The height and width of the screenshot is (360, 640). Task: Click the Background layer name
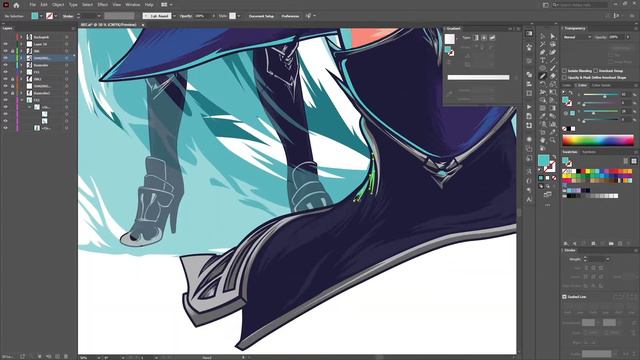(x=41, y=37)
